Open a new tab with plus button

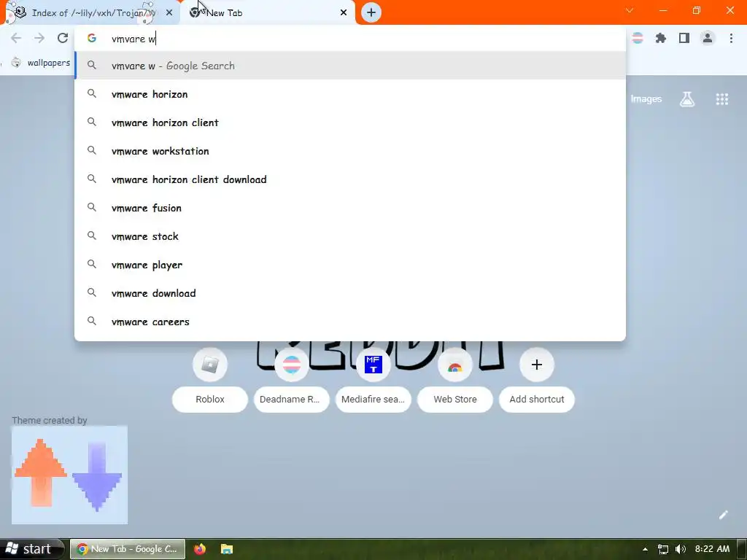371,12
